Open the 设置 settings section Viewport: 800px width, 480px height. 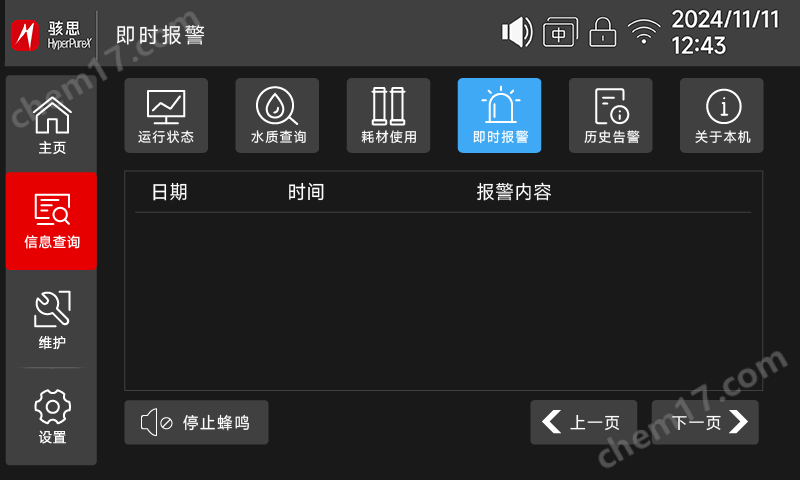(52, 416)
